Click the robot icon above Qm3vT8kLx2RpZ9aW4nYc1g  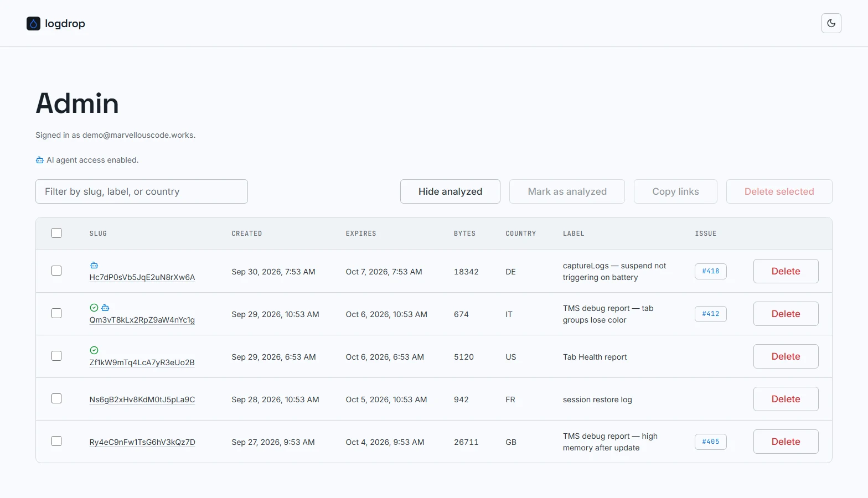[105, 308]
